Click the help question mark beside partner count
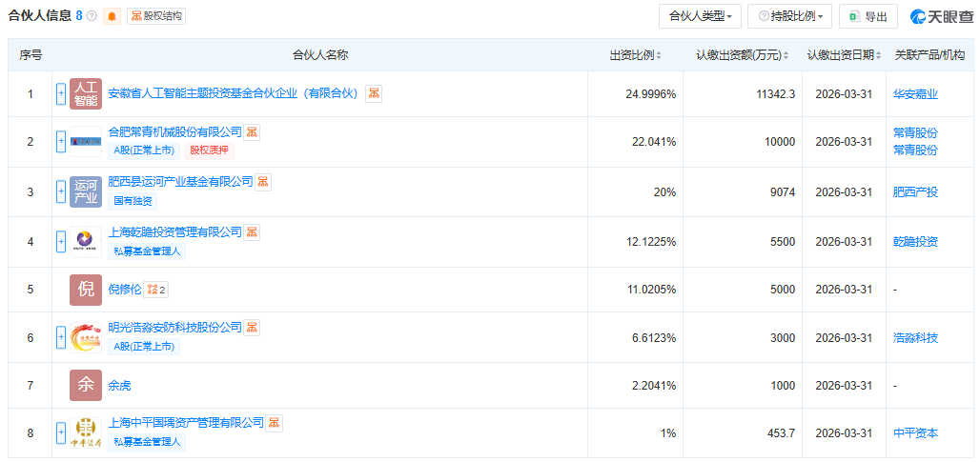Image resolution: width=980 pixels, height=462 pixels. (x=92, y=16)
